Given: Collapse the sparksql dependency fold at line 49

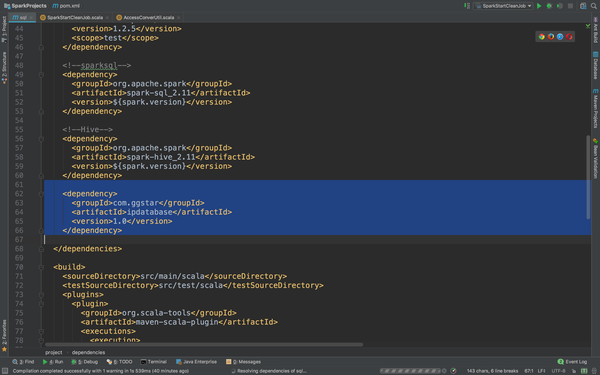Looking at the screenshot, I should pyautogui.click(x=41, y=75).
